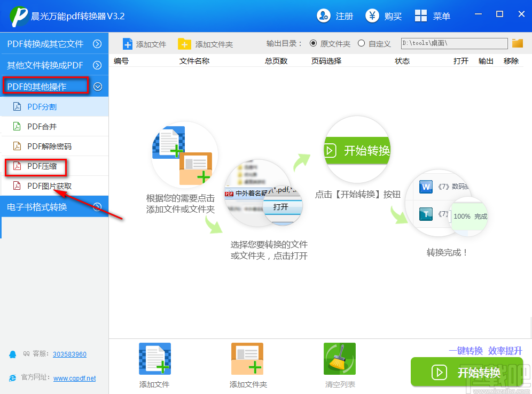Click the app logo in title bar

[x=19, y=16]
